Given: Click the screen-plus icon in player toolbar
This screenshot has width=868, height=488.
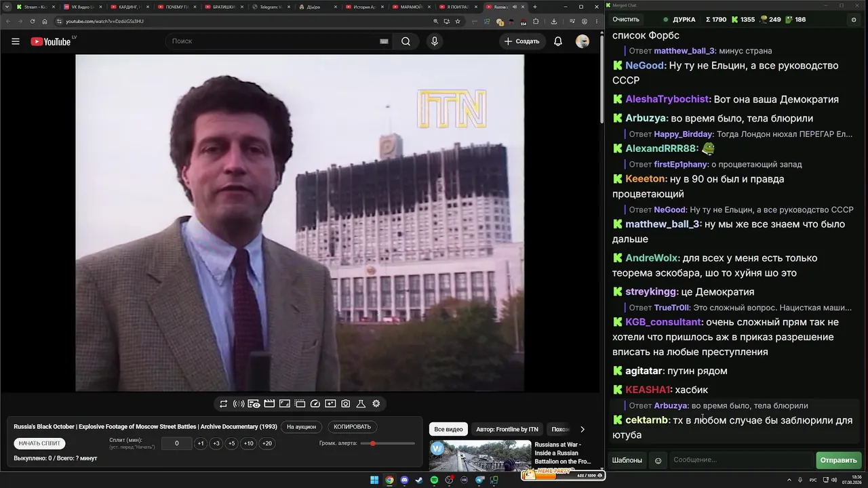Looking at the screenshot, I should point(330,404).
